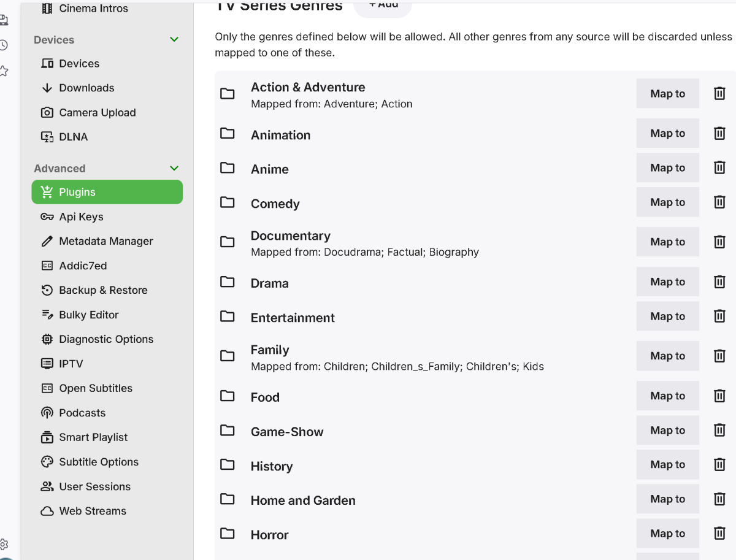Screen dimensions: 736x560
Task: Collapse the Devices sidebar section
Action: 174,40
